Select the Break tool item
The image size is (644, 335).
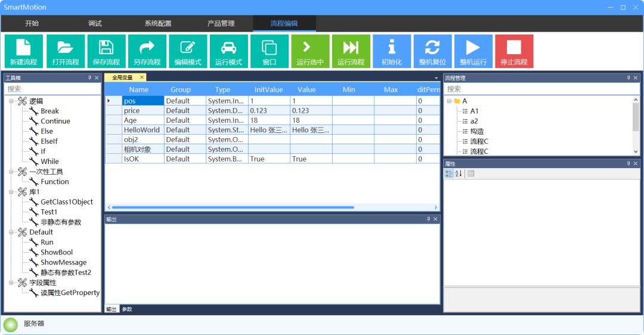tap(49, 111)
